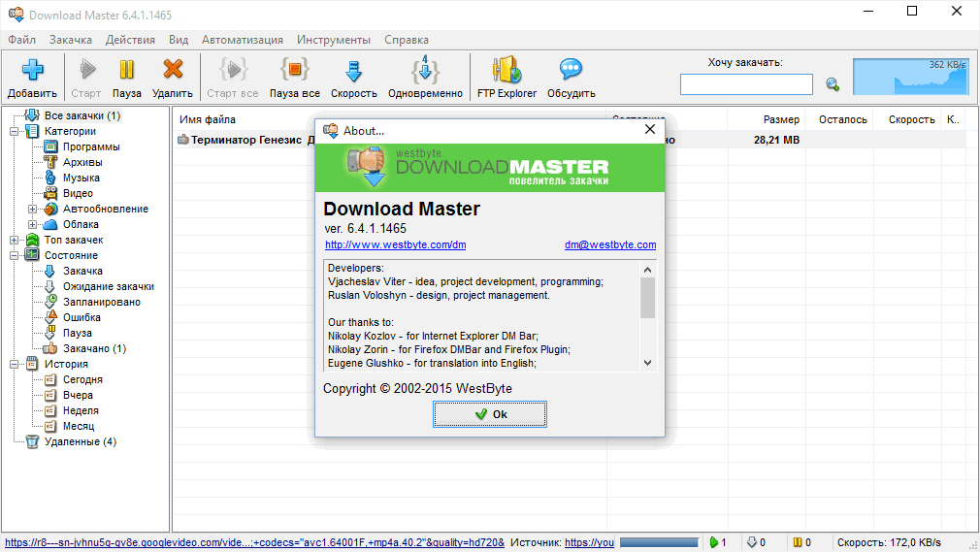This screenshot has height=552, width=980.
Task: Expand the Автообновление tree node
Action: (32, 209)
